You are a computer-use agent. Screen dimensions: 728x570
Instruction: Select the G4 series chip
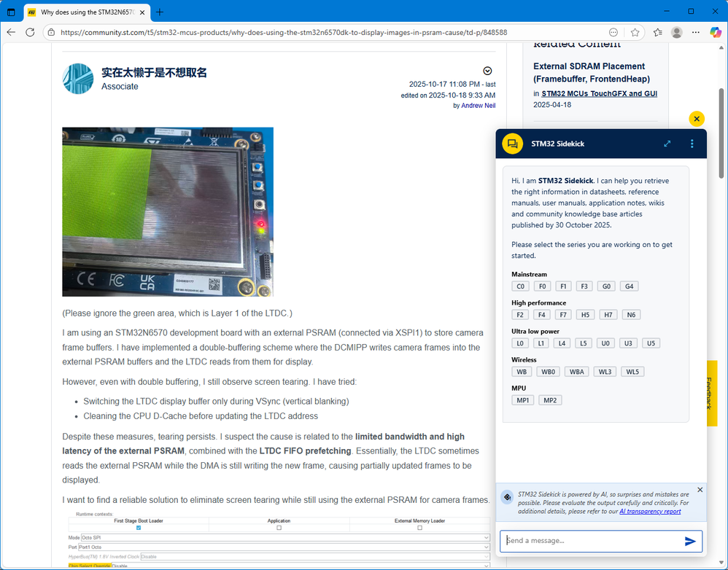click(x=629, y=286)
